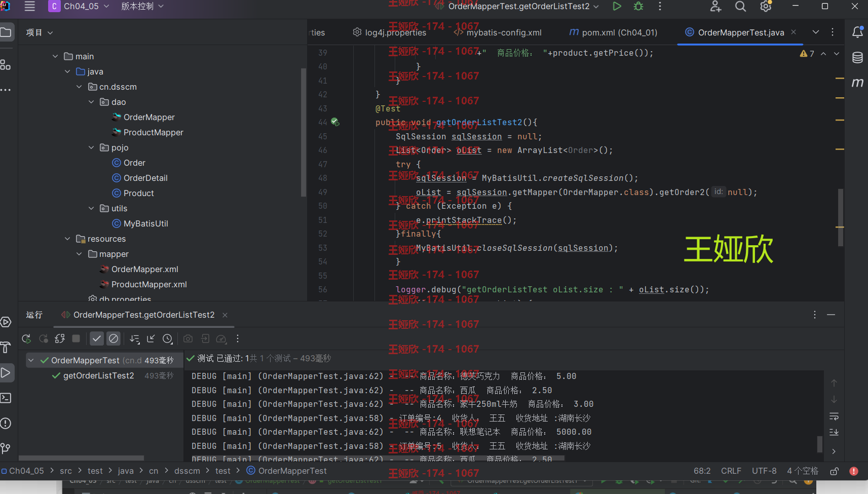Show more tool windows ellipsis in left sidebar

pyautogui.click(x=6, y=90)
